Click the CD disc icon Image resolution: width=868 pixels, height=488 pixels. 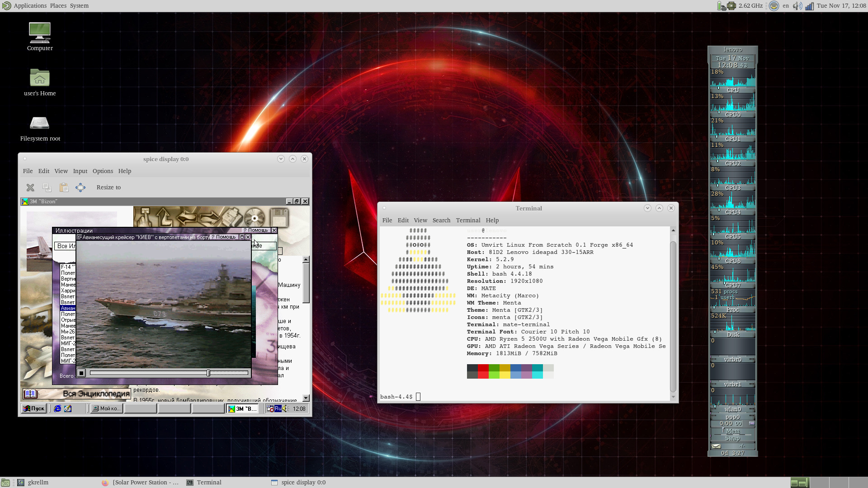pos(255,218)
